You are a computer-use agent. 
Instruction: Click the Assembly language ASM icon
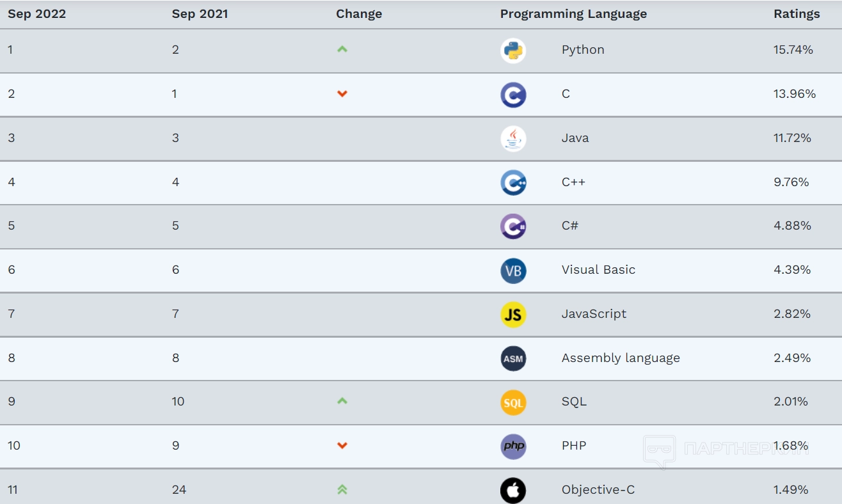click(x=513, y=358)
